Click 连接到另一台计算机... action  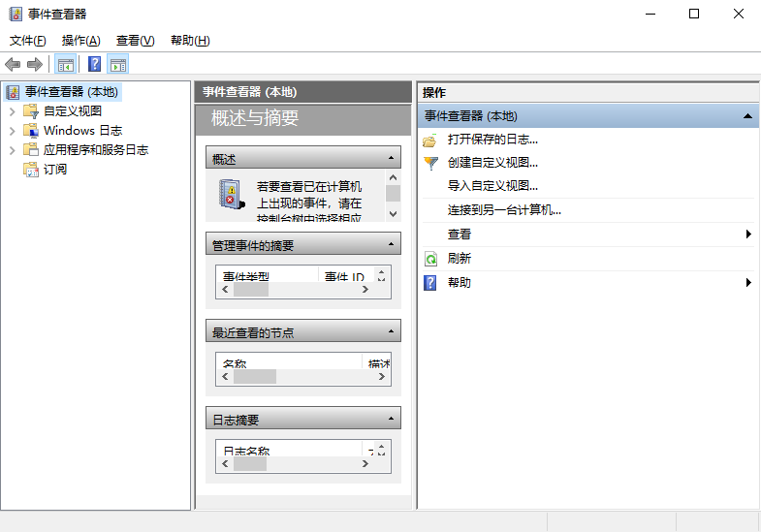pos(504,210)
